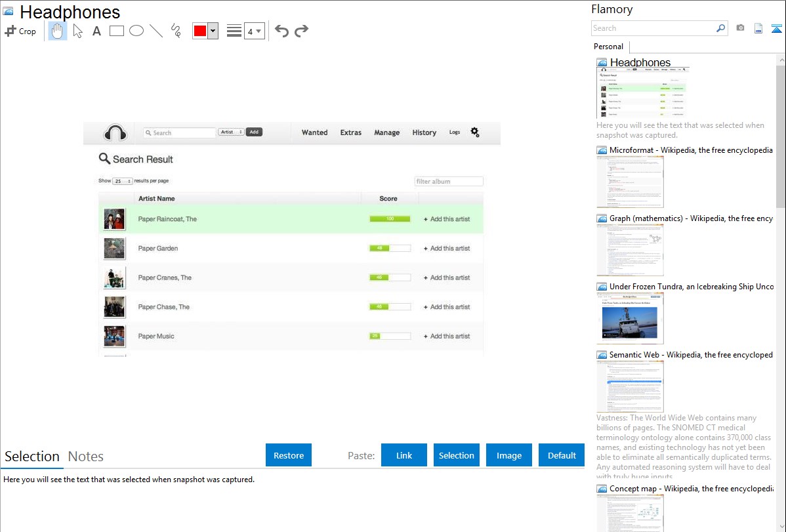This screenshot has height=532, width=786.
Task: Open the line width dropdown showing 4
Action: pyautogui.click(x=255, y=31)
